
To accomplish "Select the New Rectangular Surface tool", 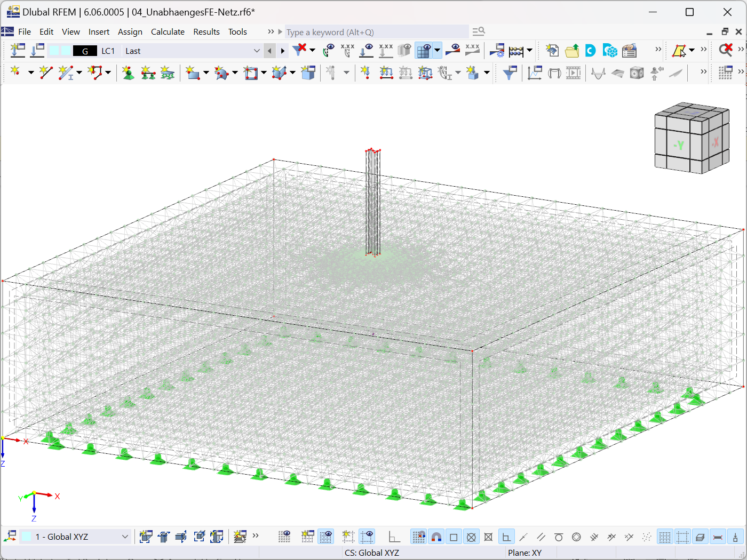I will [192, 72].
